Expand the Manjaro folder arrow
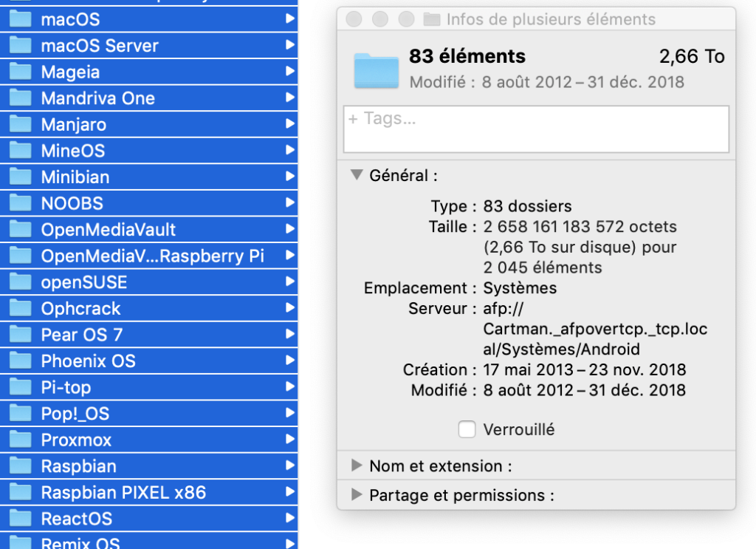756x549 pixels. 289,123
